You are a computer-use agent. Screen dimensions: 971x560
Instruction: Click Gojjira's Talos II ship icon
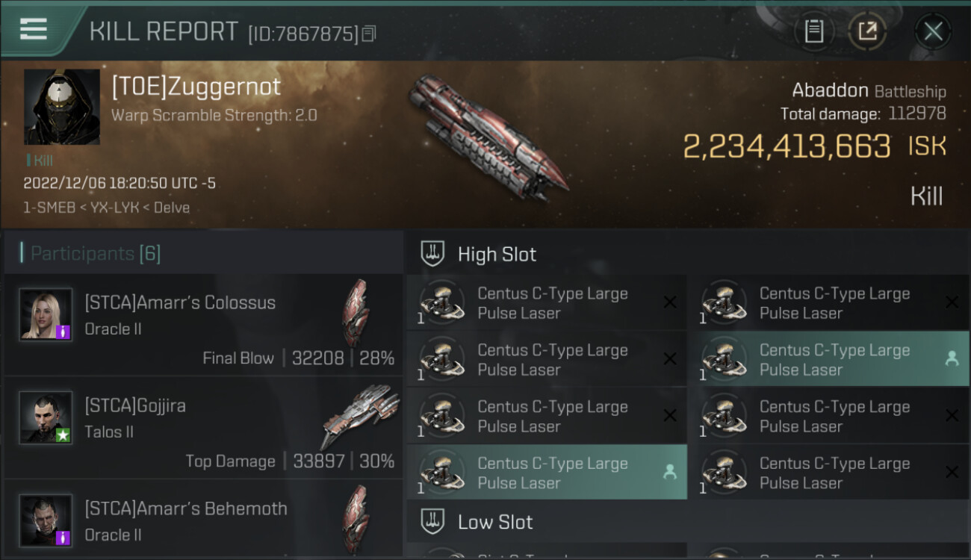tap(362, 416)
